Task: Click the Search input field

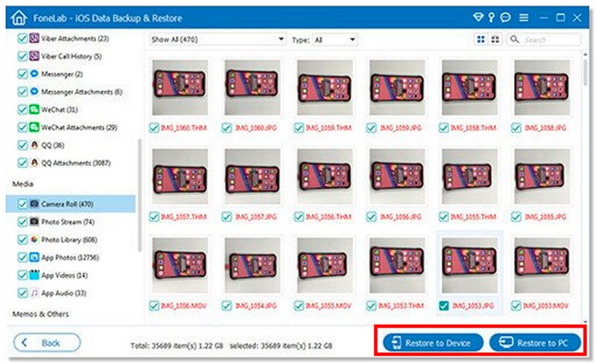Action: click(551, 39)
